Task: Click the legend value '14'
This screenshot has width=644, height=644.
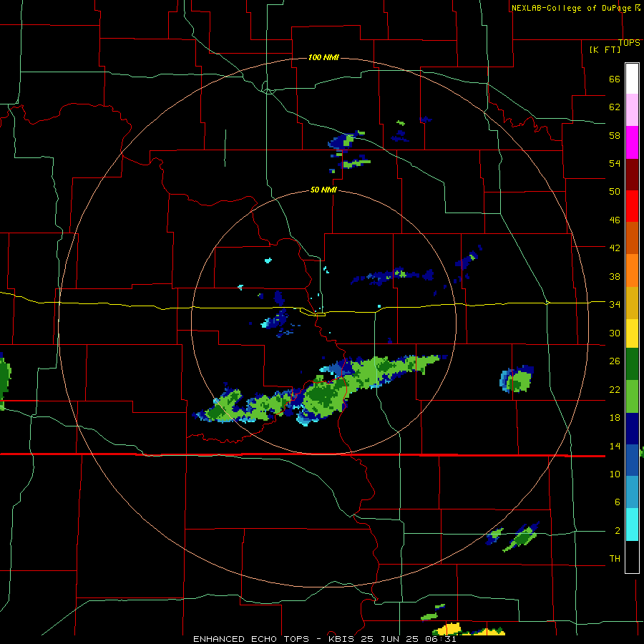Action: pos(615,446)
